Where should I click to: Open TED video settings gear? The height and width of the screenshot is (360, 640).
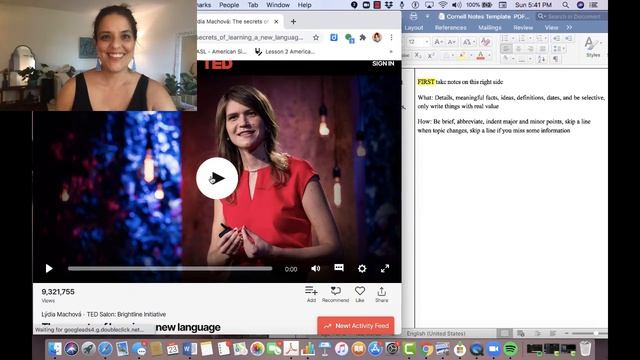pyautogui.click(x=362, y=268)
